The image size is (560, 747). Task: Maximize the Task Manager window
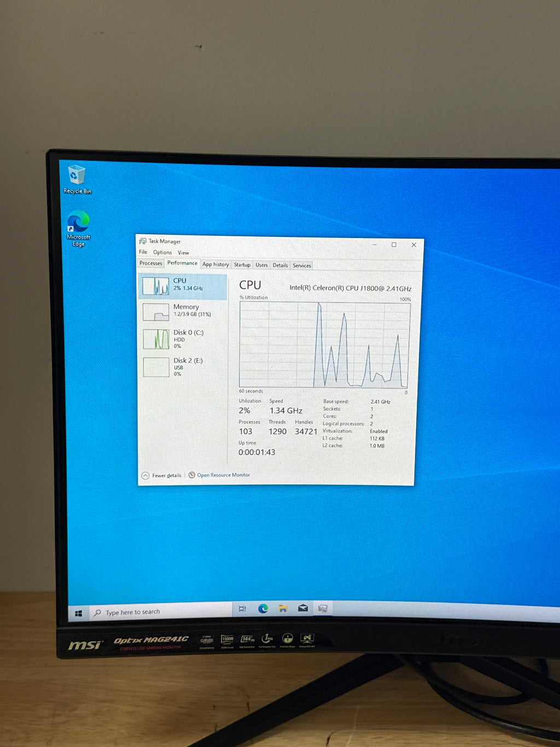coord(394,245)
